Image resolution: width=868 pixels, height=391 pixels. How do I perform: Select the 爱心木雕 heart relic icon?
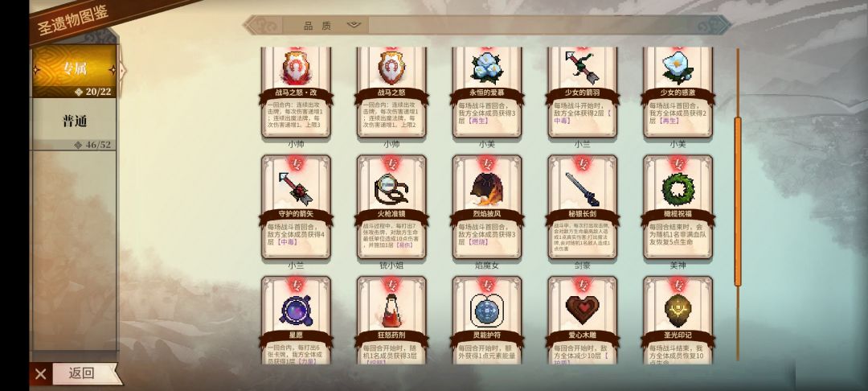pyautogui.click(x=583, y=310)
